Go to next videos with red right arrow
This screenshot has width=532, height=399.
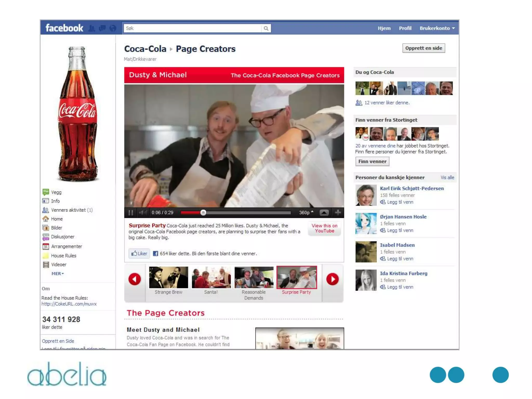(x=332, y=279)
